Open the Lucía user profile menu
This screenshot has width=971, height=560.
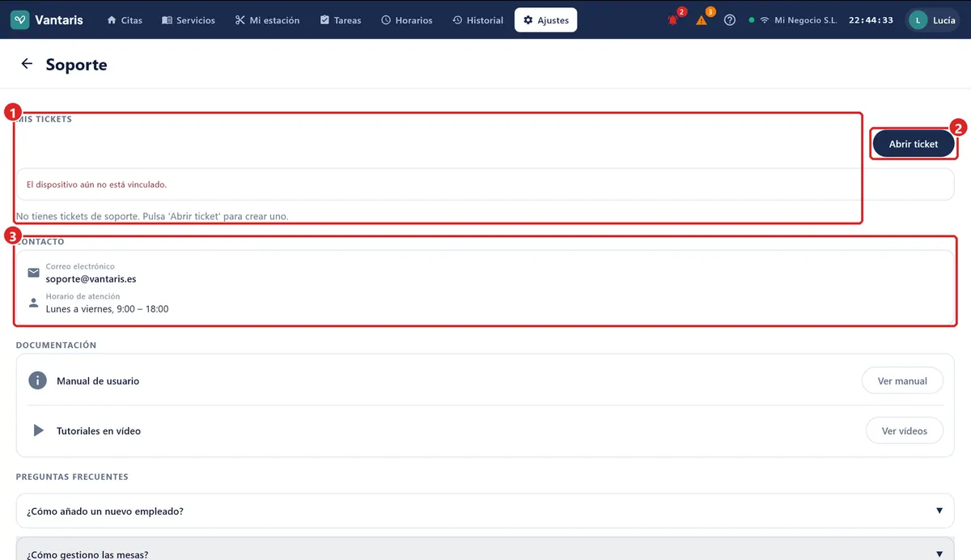click(933, 20)
